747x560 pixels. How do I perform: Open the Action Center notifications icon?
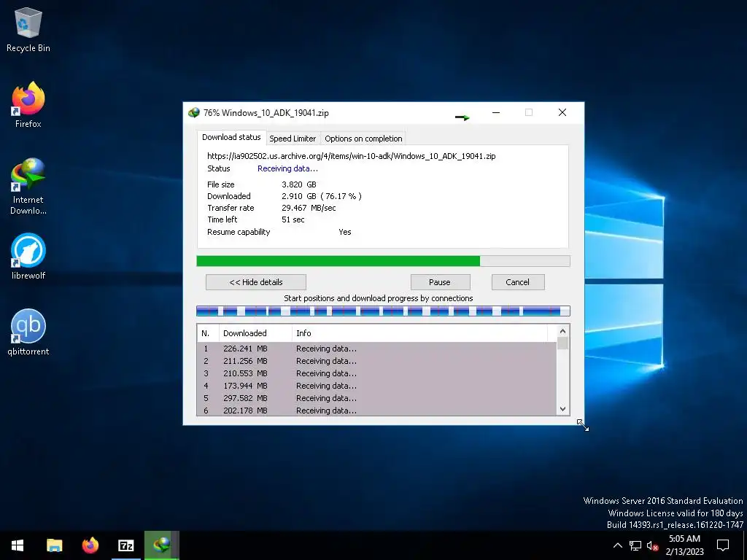coord(723,545)
